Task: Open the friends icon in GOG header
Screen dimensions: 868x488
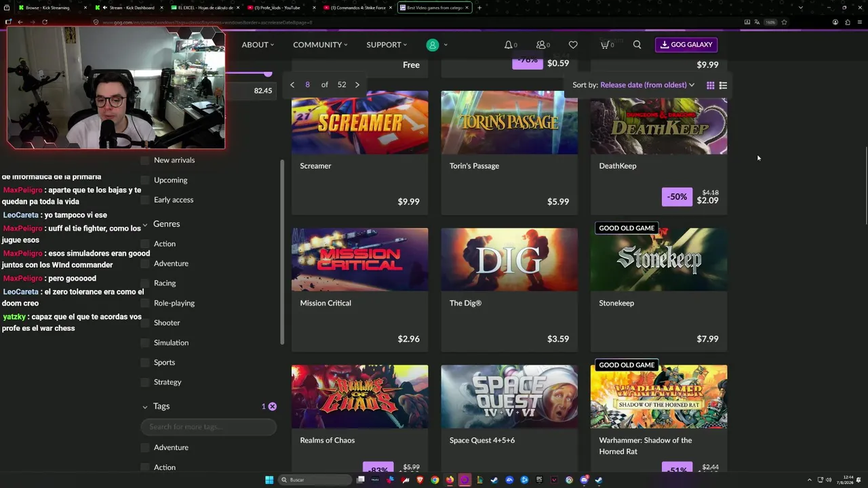Action: tap(541, 45)
